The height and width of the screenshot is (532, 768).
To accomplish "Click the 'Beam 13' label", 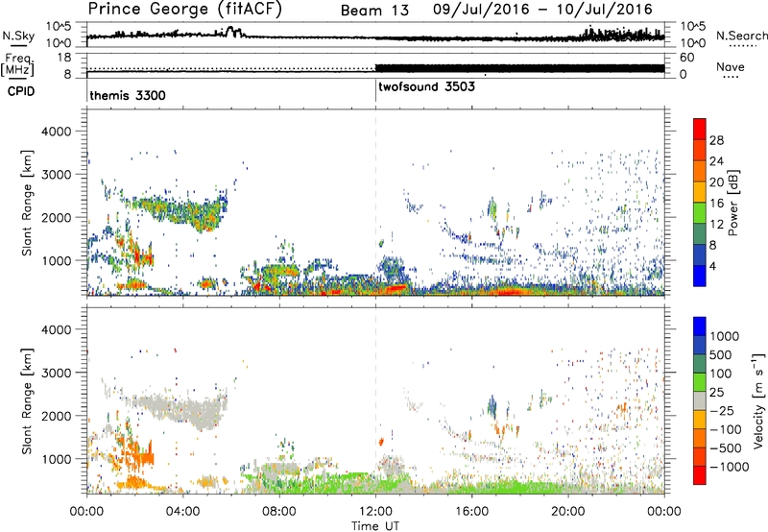I will 374,11.
